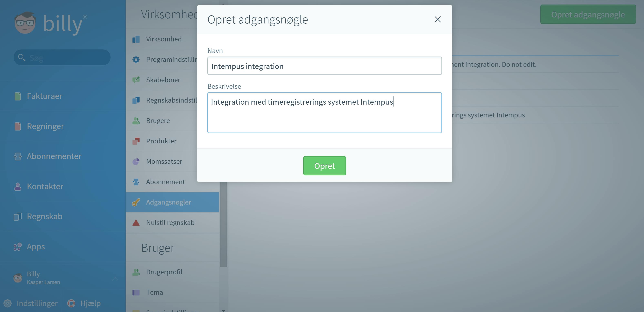Click the Søg search field
The image size is (644, 312).
coord(62,58)
